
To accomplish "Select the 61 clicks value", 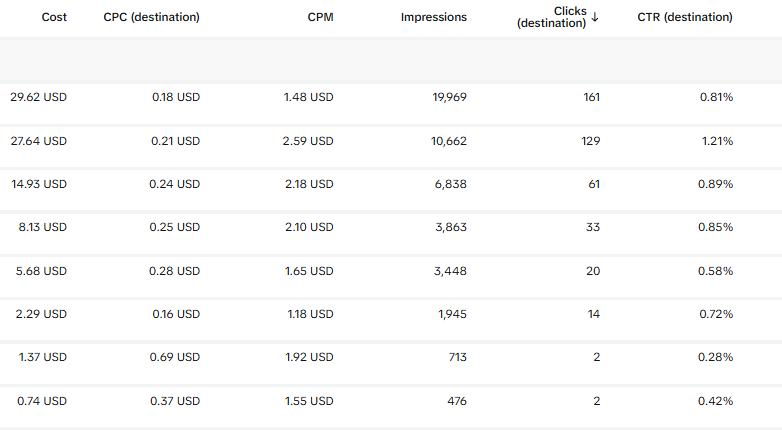I will coord(594,184).
